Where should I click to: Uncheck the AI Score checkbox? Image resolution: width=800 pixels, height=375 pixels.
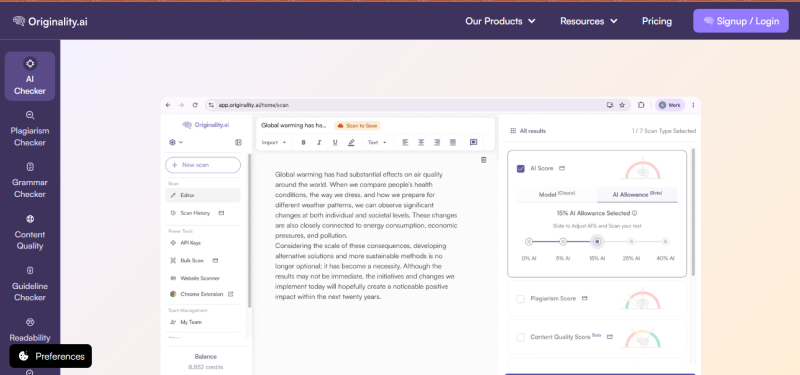(x=521, y=168)
